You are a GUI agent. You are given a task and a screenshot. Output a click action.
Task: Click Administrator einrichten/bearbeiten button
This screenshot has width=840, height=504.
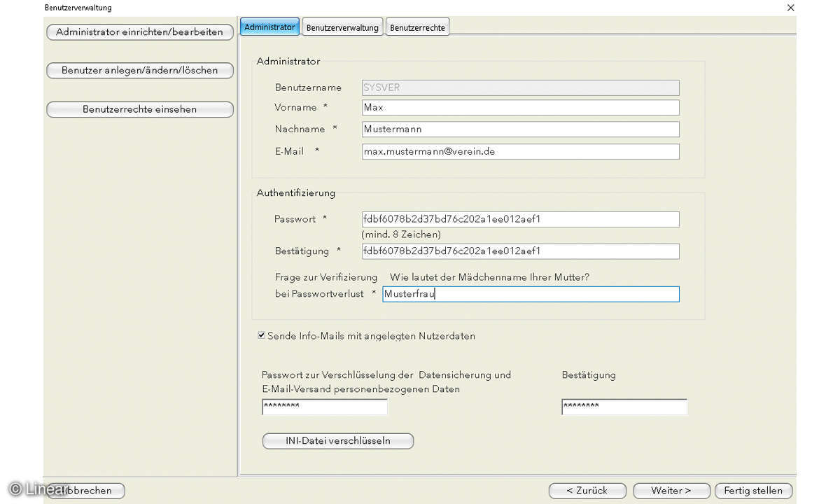(x=139, y=32)
